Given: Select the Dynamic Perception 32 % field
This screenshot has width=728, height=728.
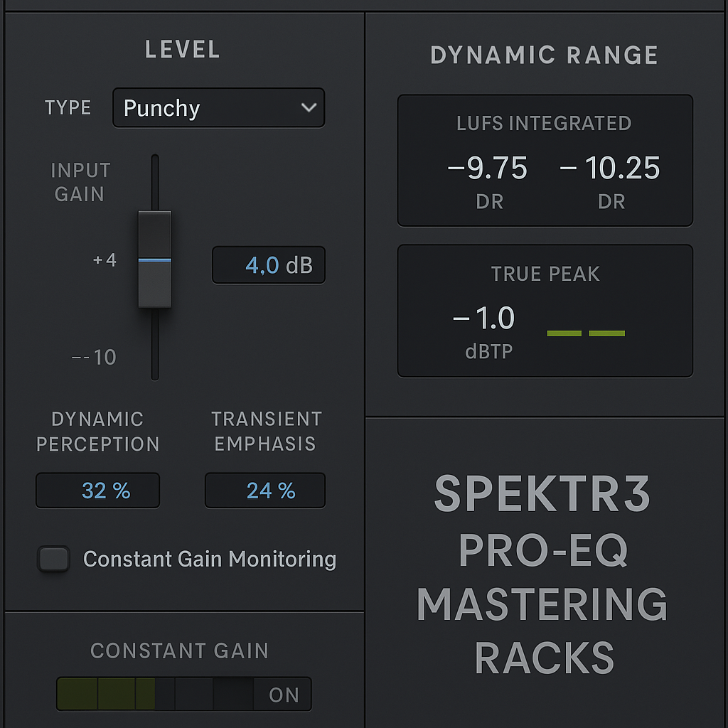Looking at the screenshot, I should tap(98, 491).
